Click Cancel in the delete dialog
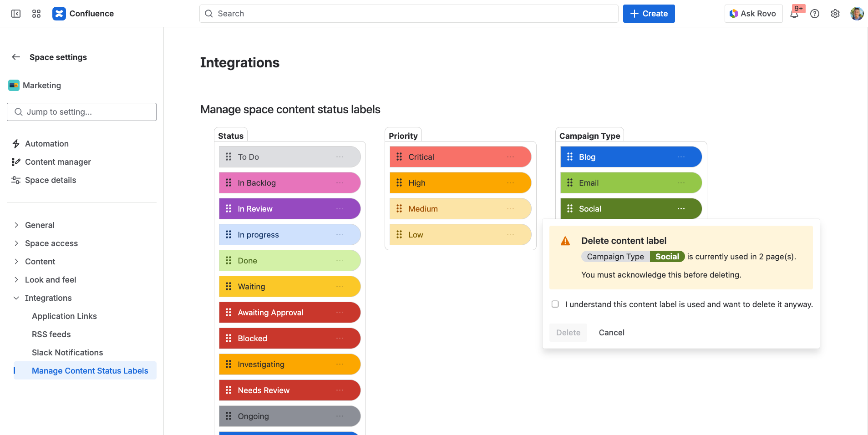This screenshot has height=435, width=868. coord(611,333)
